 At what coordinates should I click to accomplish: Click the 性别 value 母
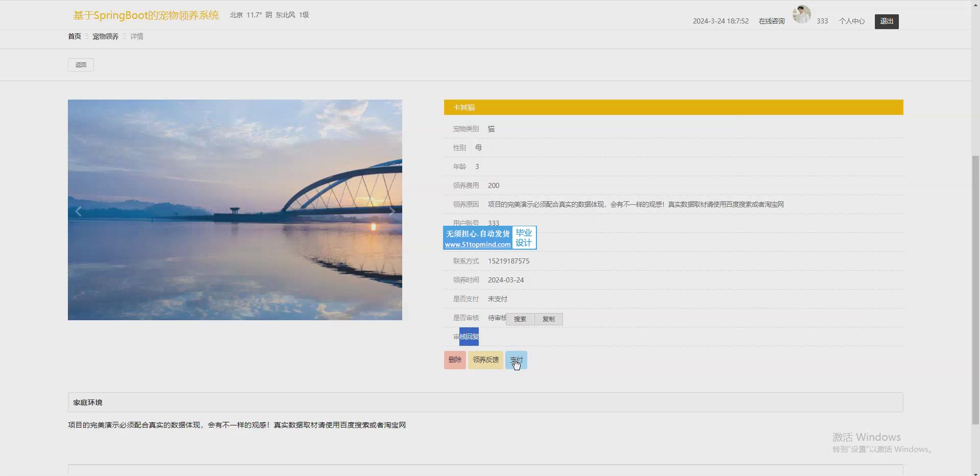478,148
